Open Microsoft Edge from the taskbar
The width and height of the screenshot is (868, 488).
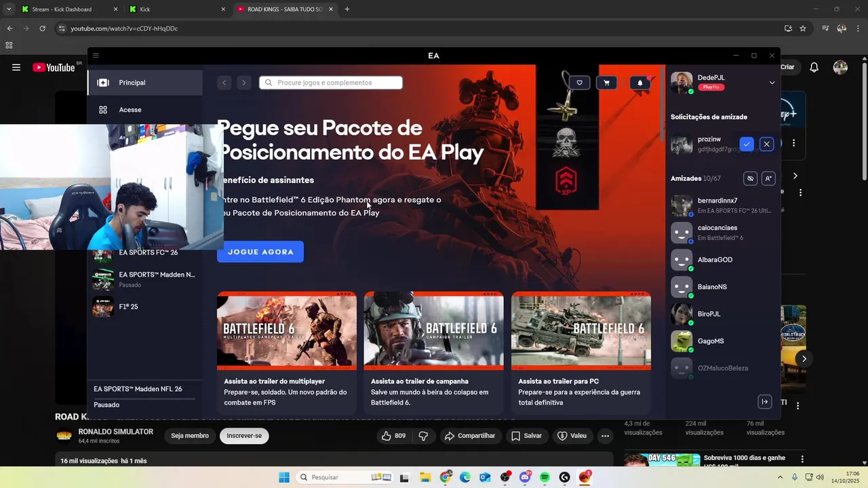coord(465,477)
